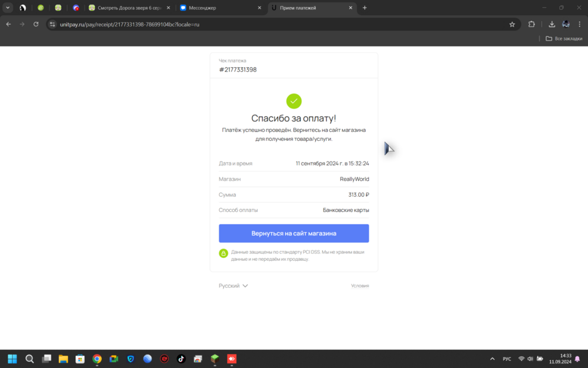Change the РУС input language
The image size is (588, 368).
tap(507, 359)
